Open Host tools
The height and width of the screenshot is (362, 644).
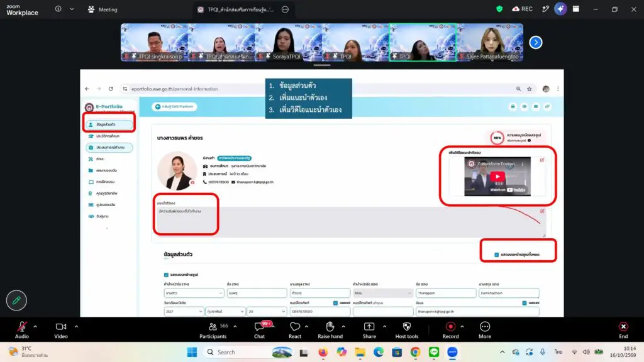pos(407,330)
